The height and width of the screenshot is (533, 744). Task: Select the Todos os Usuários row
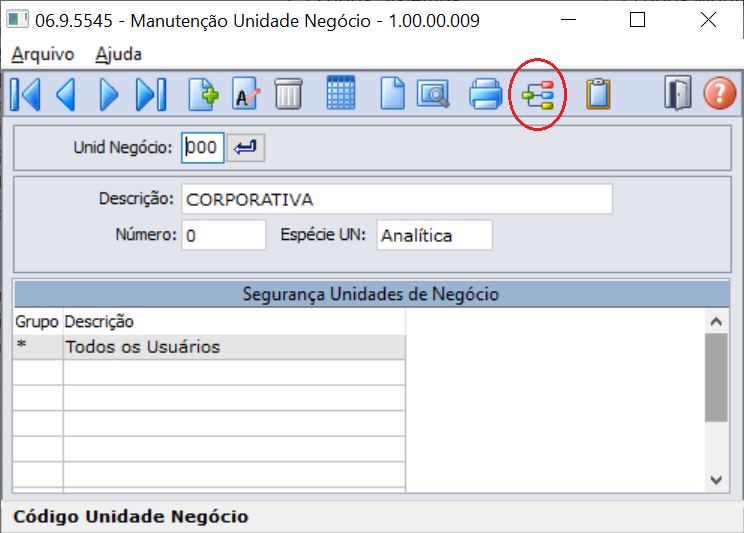click(x=209, y=347)
